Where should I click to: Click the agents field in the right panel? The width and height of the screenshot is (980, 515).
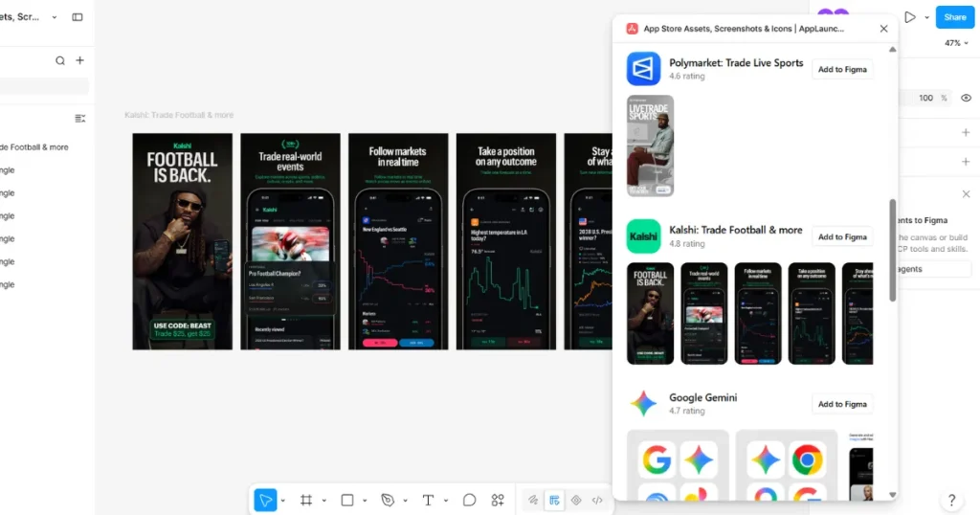tap(934, 269)
